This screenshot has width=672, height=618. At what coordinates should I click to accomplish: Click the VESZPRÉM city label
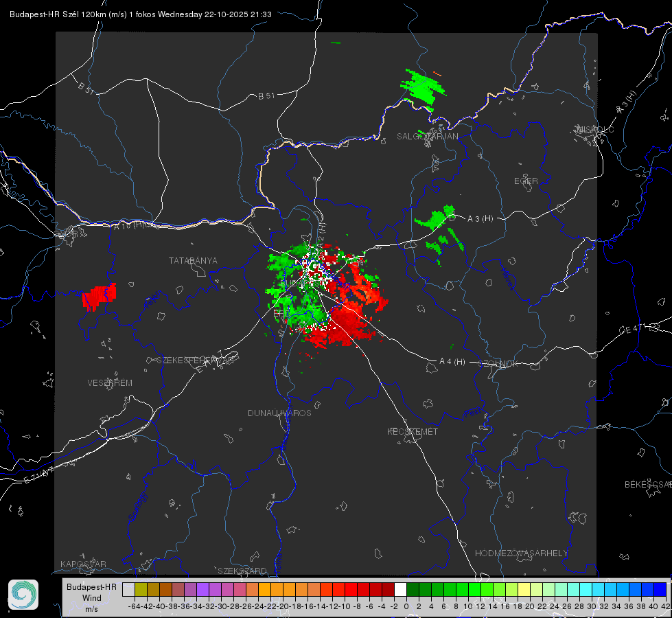pos(110,383)
